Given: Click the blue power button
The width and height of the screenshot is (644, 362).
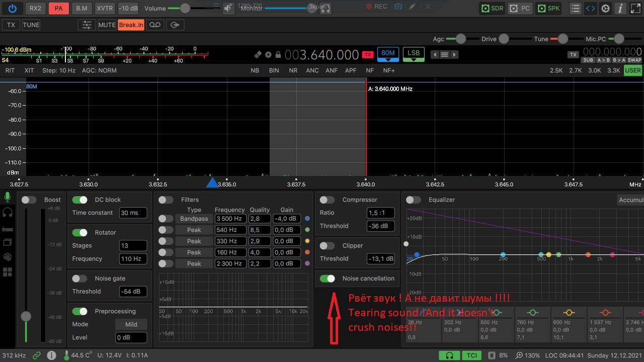Looking at the screenshot, I should [13, 8].
